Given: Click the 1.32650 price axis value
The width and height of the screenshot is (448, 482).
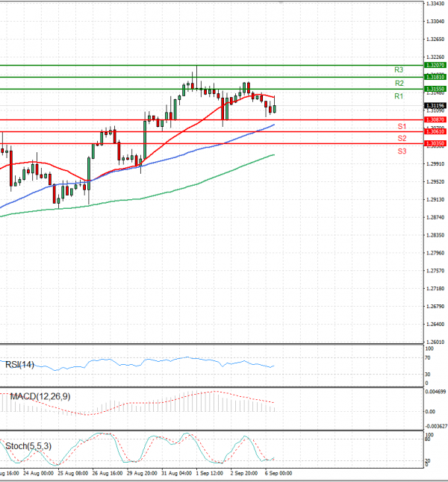Looking at the screenshot, I should click(435, 39).
